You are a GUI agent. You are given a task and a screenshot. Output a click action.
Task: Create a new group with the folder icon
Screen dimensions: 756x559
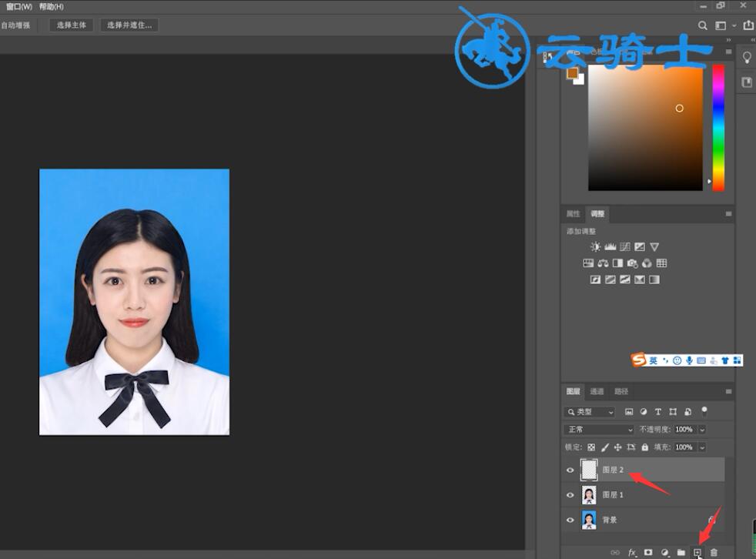pos(681,552)
